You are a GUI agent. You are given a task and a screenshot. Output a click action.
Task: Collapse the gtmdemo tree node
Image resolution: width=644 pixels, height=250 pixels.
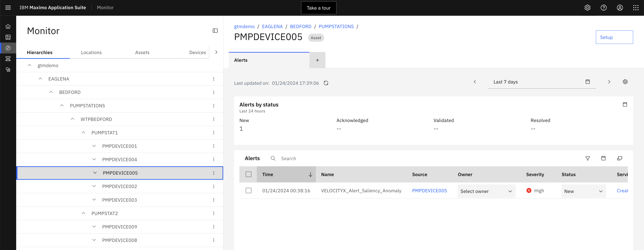pyautogui.click(x=30, y=65)
